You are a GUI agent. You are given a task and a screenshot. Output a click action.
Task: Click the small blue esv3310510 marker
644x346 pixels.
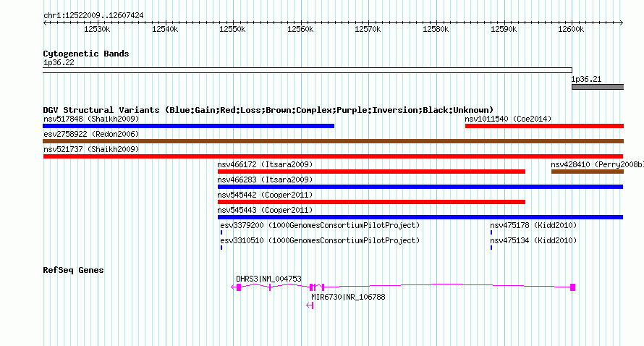tap(221, 248)
